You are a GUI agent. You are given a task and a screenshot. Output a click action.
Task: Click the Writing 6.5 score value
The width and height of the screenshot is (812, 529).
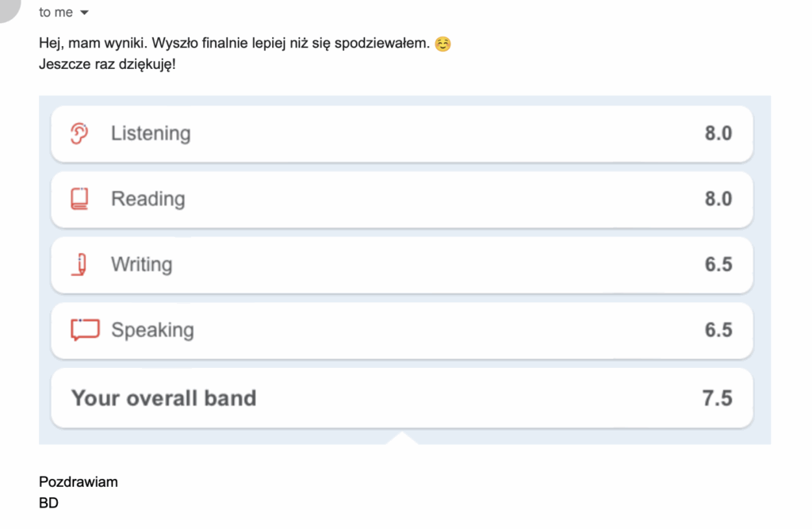pyautogui.click(x=718, y=264)
